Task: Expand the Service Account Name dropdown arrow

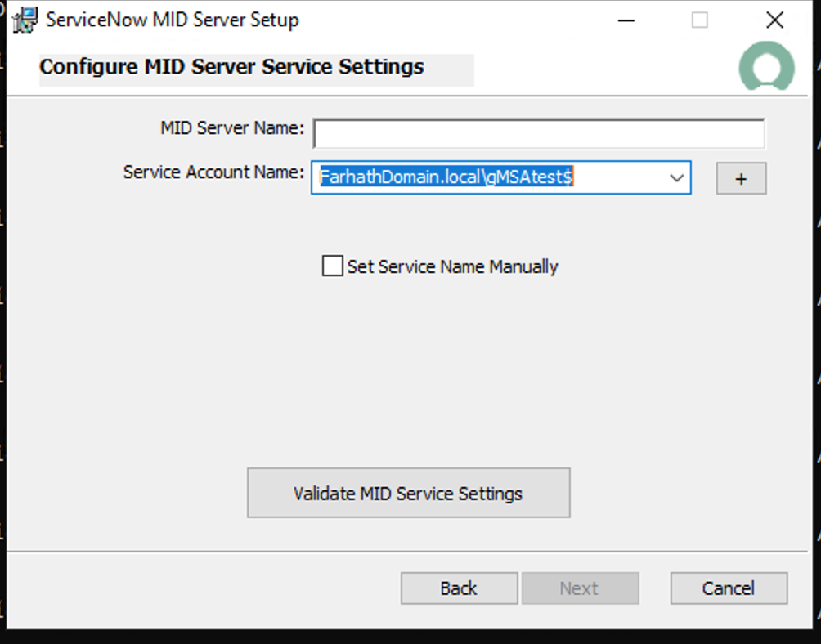Action: pos(676,178)
